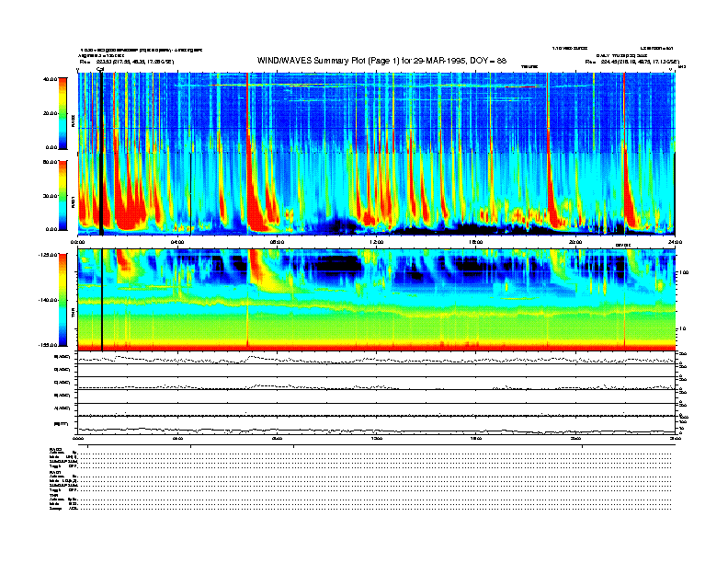
Task: Click the 100 frequency tick on TNR right axis
Action: (x=683, y=272)
